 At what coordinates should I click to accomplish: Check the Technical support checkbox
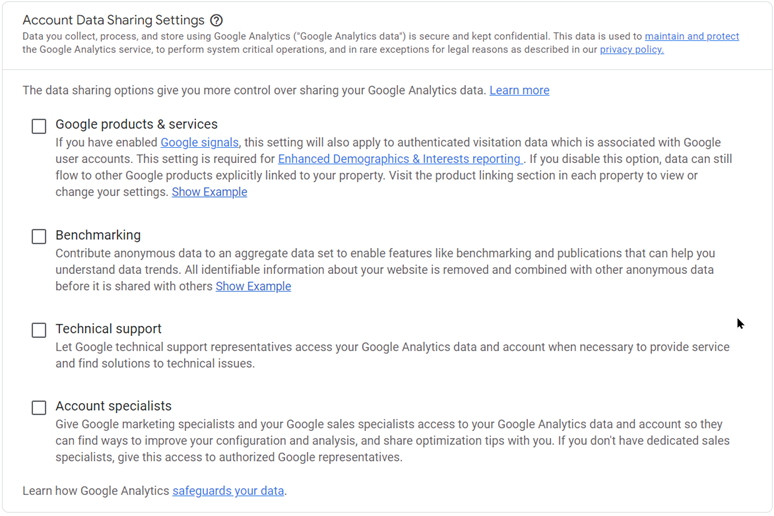(x=39, y=330)
